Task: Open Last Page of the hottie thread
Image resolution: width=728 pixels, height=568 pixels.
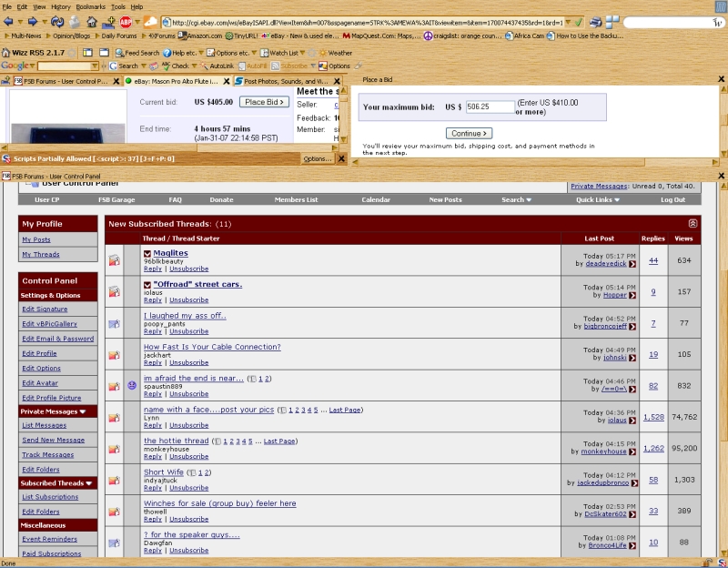Action: point(279,441)
